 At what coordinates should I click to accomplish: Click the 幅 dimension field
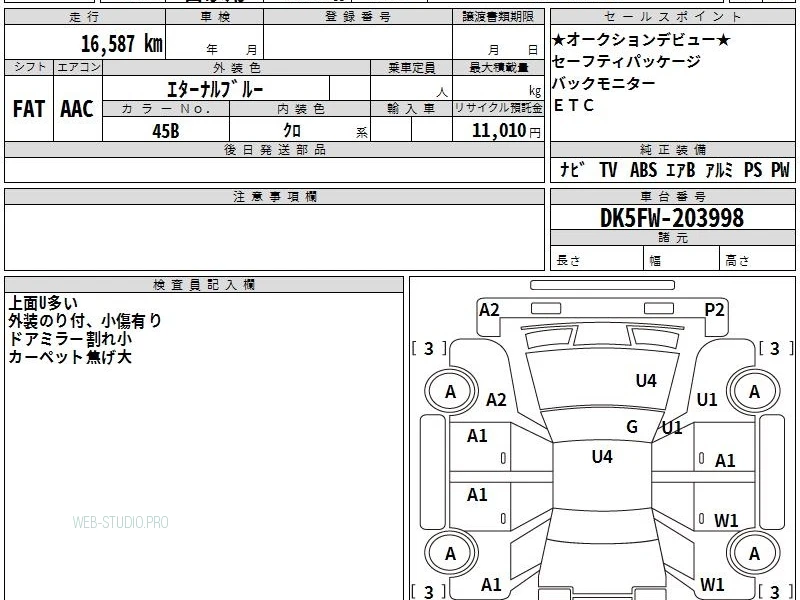(x=682, y=260)
